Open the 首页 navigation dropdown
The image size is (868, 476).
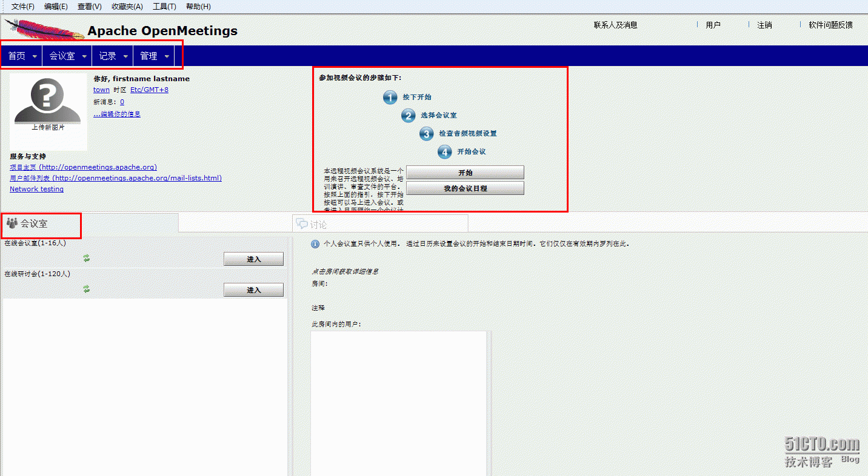pos(22,56)
